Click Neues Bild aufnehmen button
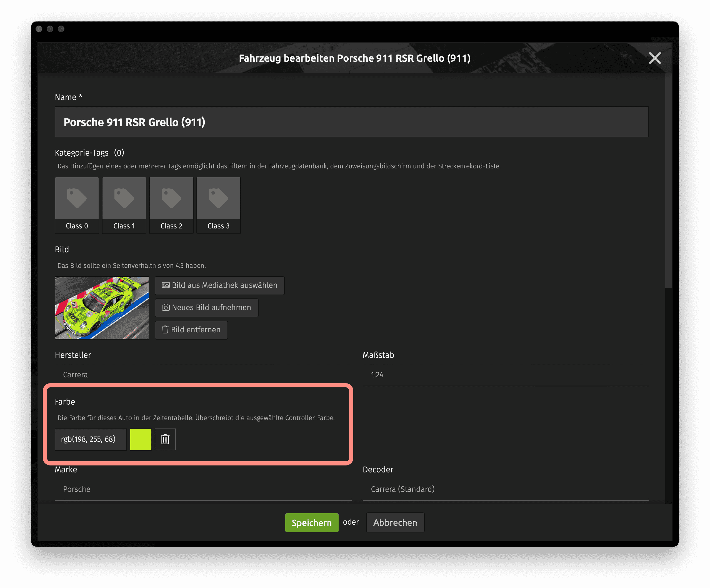Viewport: 710px width, 588px height. pyautogui.click(x=206, y=308)
